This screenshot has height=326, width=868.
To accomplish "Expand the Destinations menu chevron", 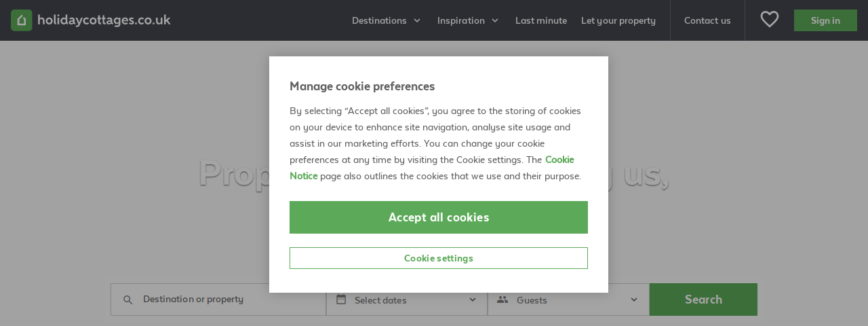I will [x=417, y=20].
